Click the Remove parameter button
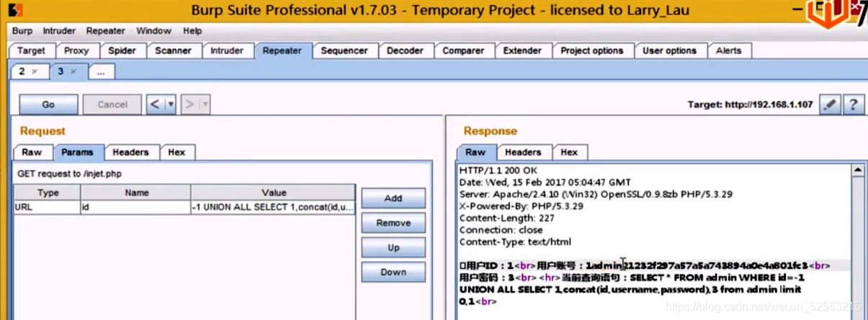 [x=393, y=223]
